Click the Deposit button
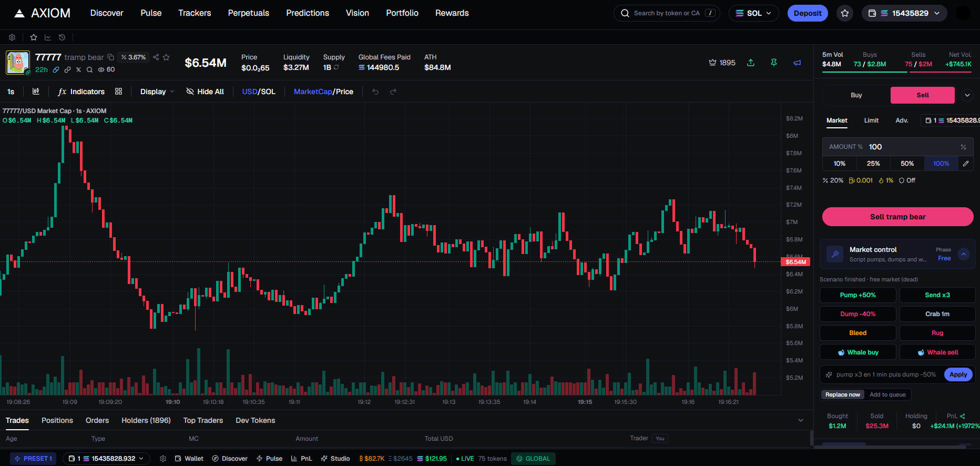Viewport: 980px width, 466px height. (808, 13)
